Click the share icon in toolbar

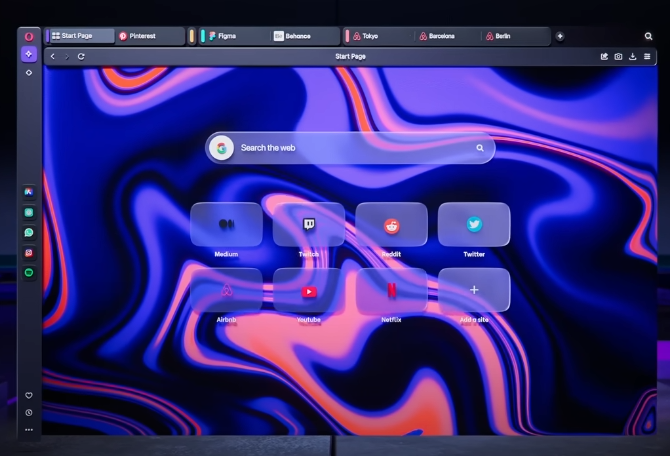coord(604,56)
